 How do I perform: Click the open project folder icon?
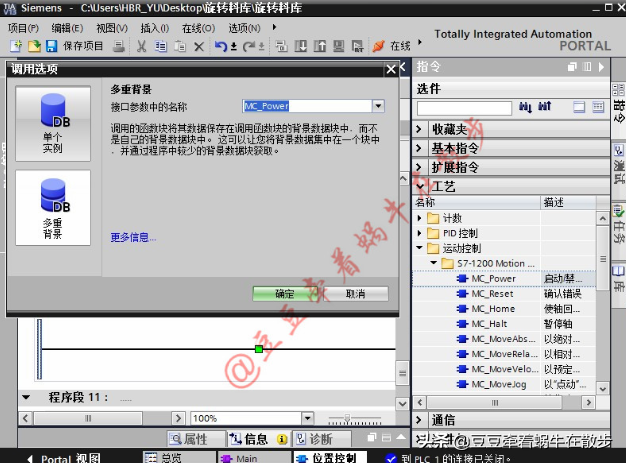click(34, 46)
